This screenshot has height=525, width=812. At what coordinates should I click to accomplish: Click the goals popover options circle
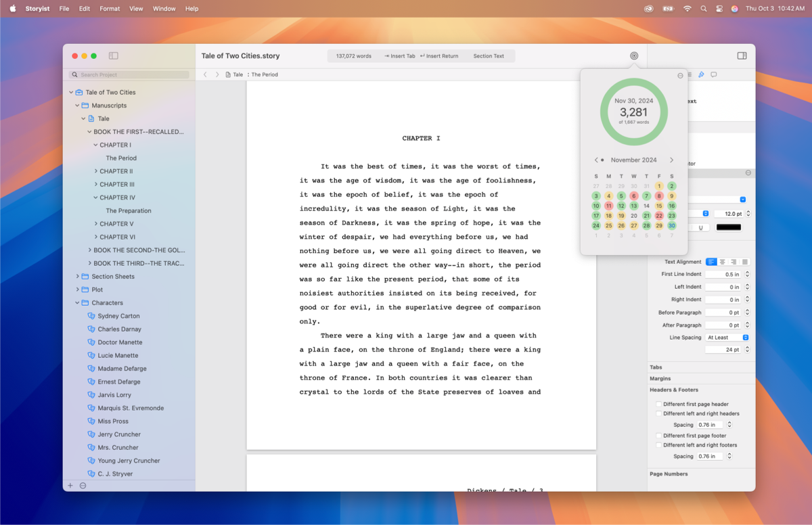click(680, 76)
